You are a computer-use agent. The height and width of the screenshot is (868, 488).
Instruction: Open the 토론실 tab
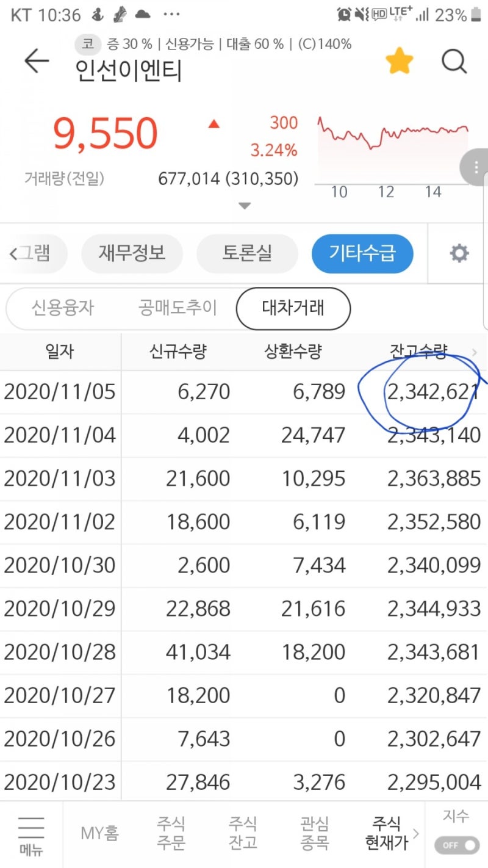point(247,253)
